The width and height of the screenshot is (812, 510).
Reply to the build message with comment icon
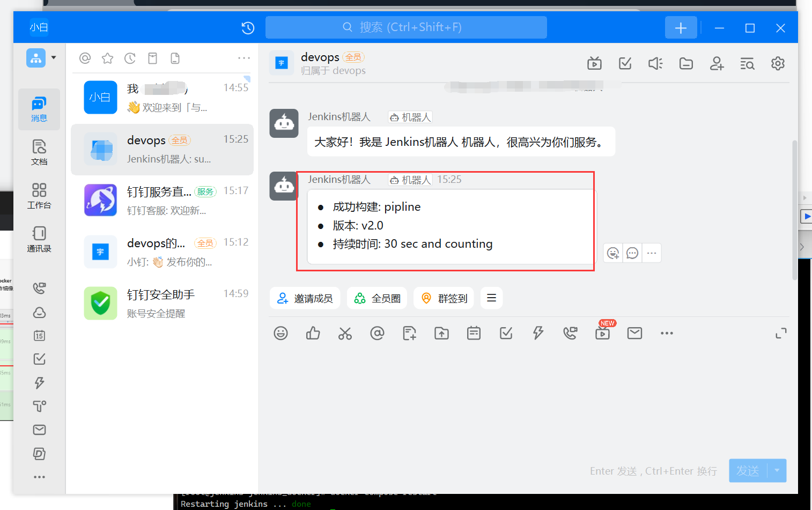(632, 253)
